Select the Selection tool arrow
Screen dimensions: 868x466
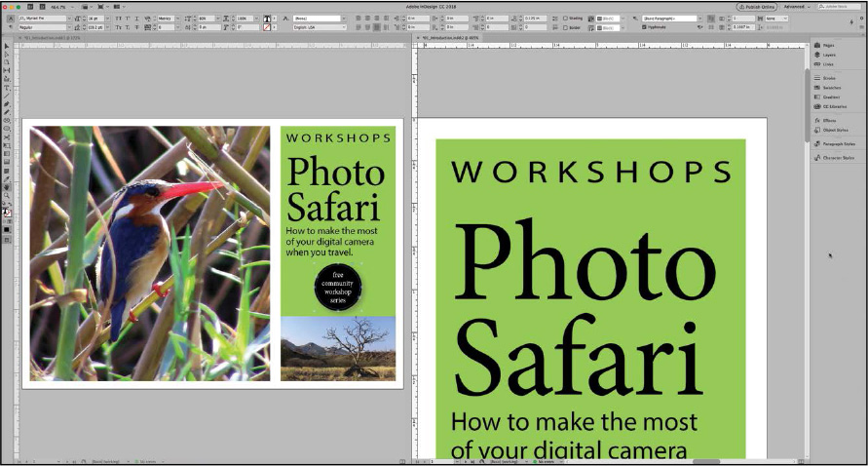coord(7,47)
